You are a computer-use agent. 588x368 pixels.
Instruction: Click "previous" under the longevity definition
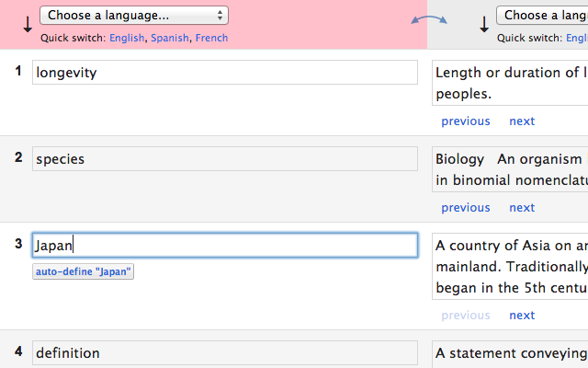[466, 121]
